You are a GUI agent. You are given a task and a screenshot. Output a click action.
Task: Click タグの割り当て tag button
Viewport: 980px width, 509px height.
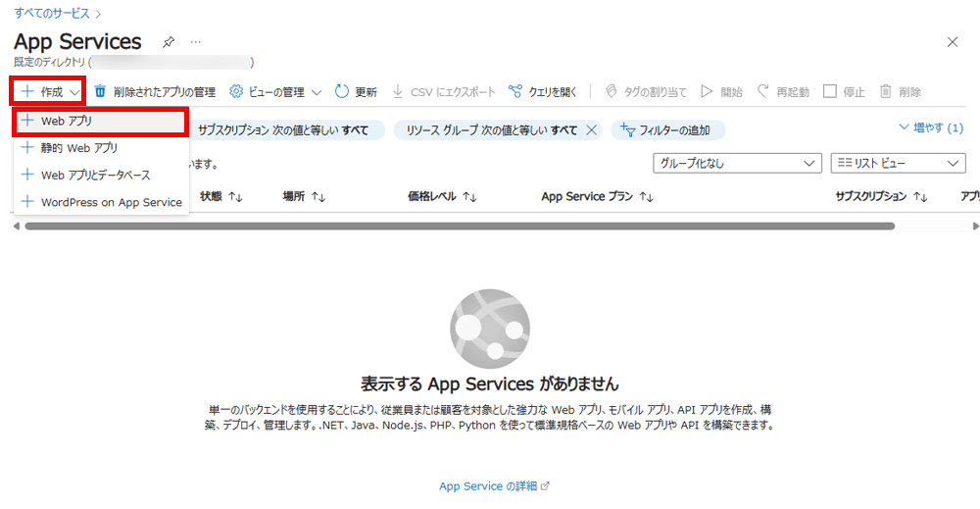(646, 92)
